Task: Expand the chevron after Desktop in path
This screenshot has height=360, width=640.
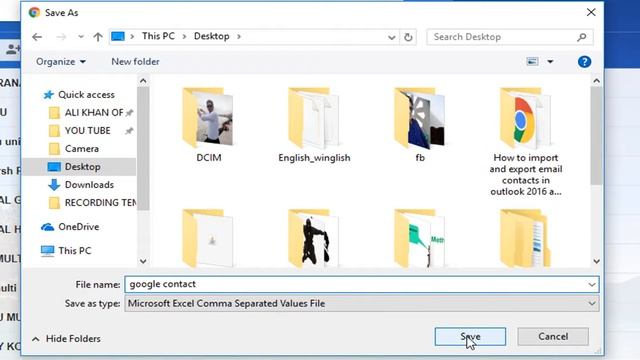Action: click(x=239, y=37)
